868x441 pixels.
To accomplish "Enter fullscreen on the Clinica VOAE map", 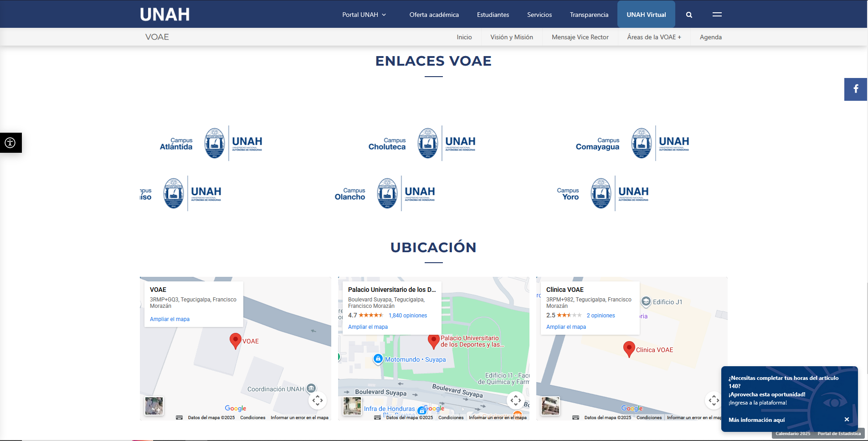I will [714, 400].
